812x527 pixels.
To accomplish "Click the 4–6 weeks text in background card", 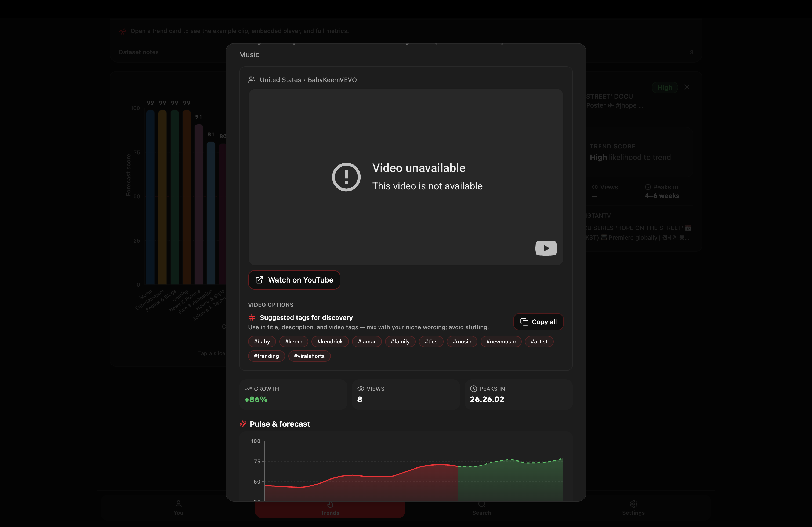I will click(662, 196).
